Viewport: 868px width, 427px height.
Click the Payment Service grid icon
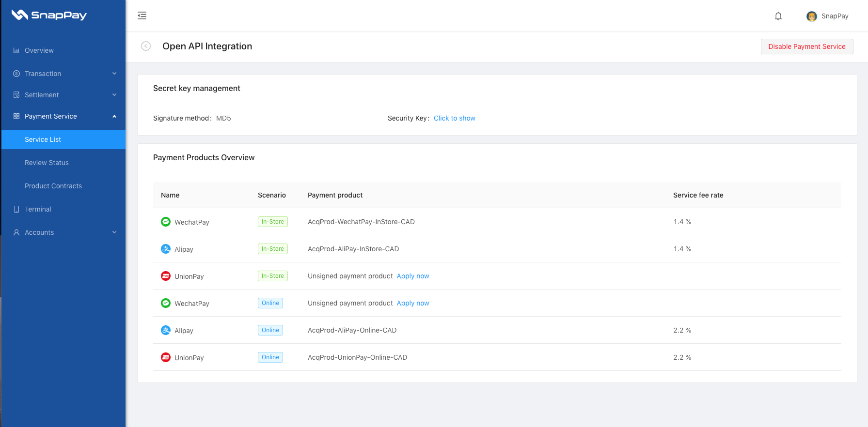coord(16,116)
